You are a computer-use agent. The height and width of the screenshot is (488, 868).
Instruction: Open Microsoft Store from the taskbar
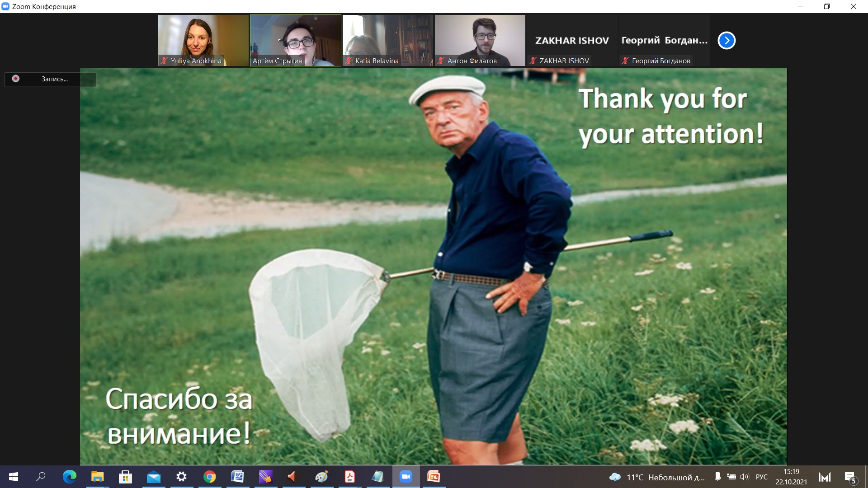click(125, 477)
